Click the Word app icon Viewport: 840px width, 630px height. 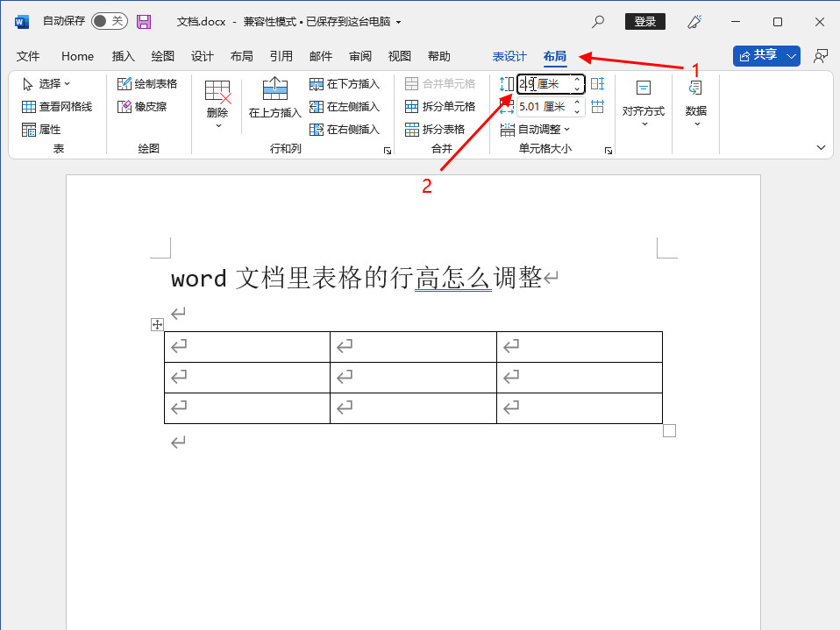coord(21,22)
